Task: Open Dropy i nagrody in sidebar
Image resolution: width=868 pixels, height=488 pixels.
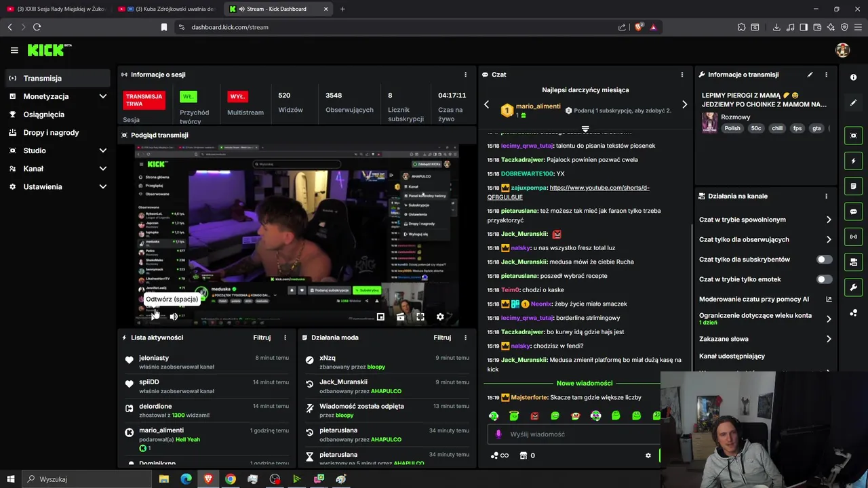Action: pyautogui.click(x=58, y=132)
